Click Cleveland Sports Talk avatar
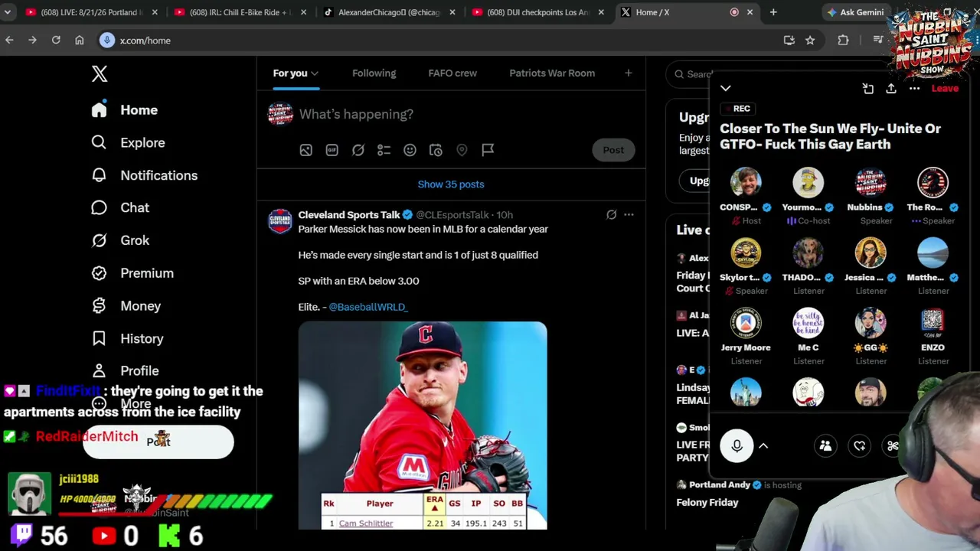This screenshot has width=980, height=551. (x=279, y=221)
